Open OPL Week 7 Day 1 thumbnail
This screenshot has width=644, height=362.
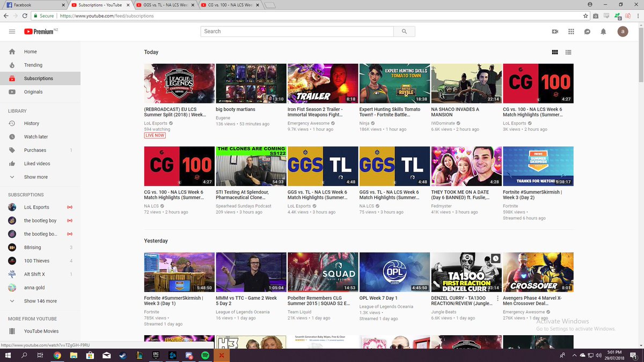pyautogui.click(x=394, y=272)
